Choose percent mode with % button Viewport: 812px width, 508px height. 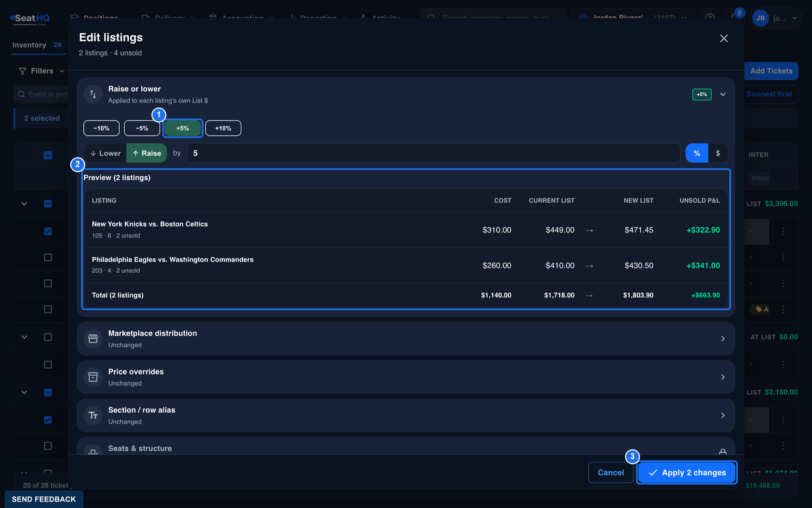click(x=697, y=153)
